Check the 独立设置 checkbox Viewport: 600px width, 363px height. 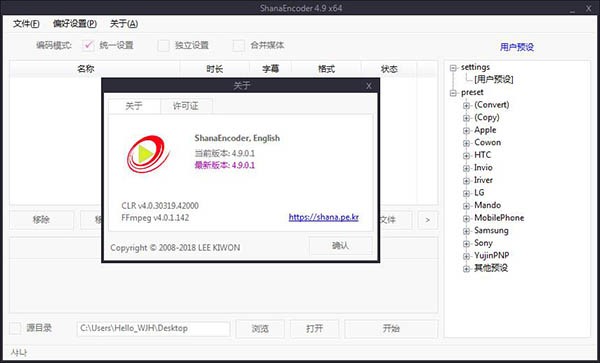(163, 45)
